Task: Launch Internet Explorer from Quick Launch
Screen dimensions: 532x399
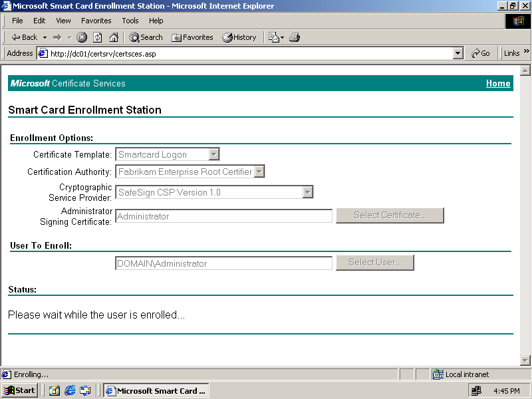Action: (x=70, y=390)
